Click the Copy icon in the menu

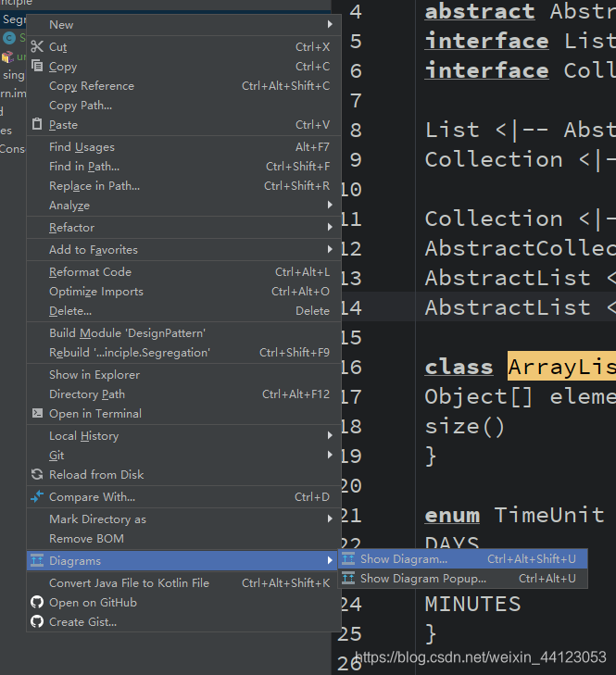37,66
